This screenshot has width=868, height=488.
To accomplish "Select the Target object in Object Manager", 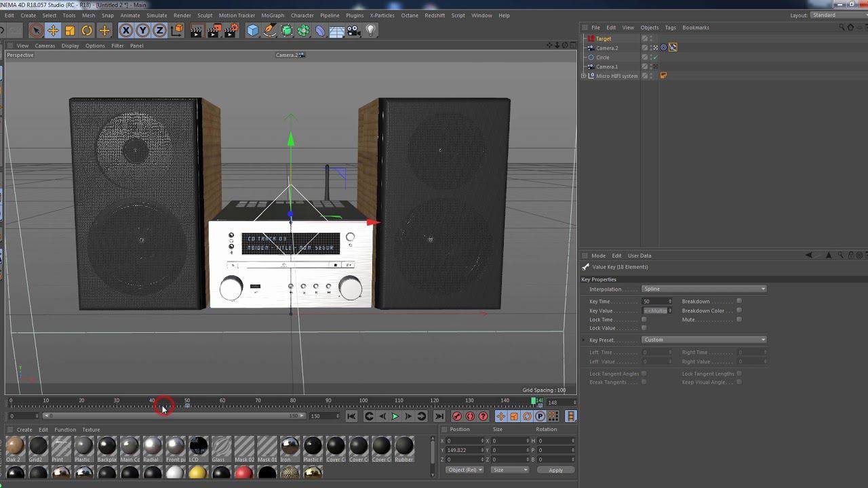I will tap(604, 39).
